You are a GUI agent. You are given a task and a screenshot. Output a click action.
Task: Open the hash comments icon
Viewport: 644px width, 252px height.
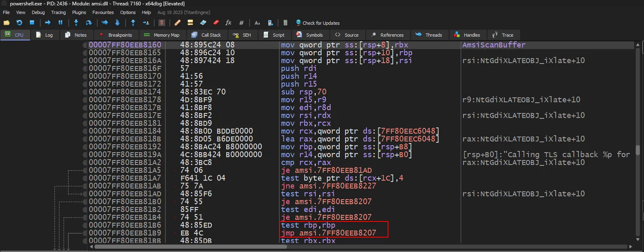tap(241, 23)
